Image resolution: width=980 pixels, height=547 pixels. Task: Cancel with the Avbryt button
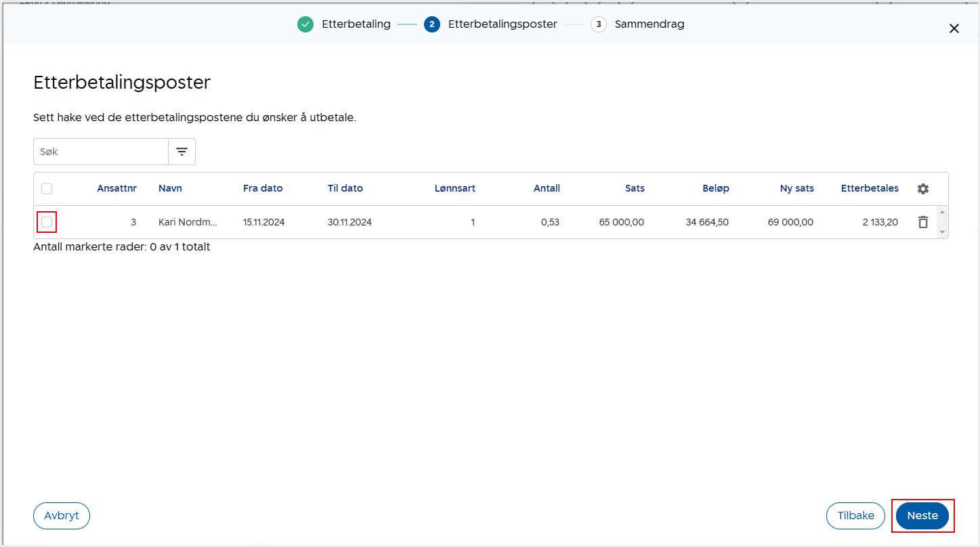(62, 516)
